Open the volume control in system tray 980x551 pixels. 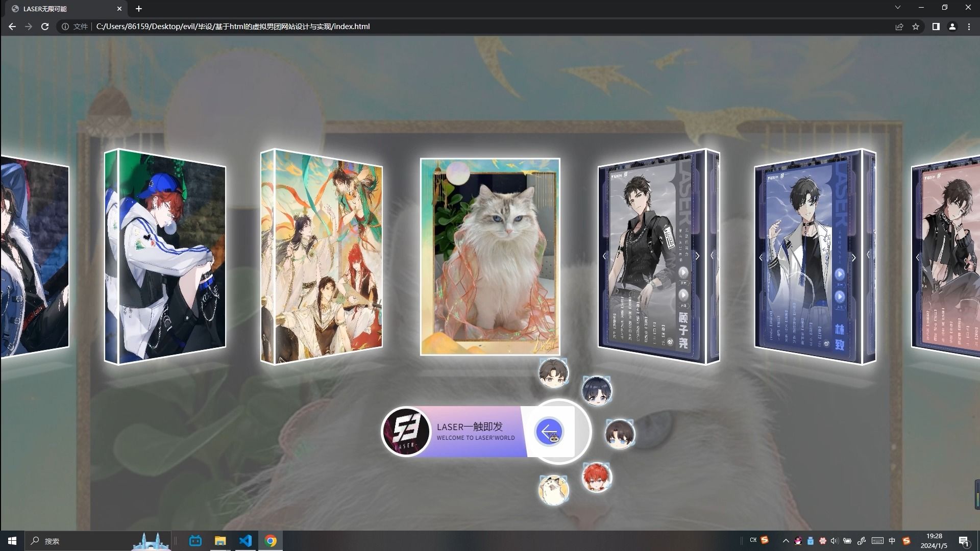coord(835,541)
